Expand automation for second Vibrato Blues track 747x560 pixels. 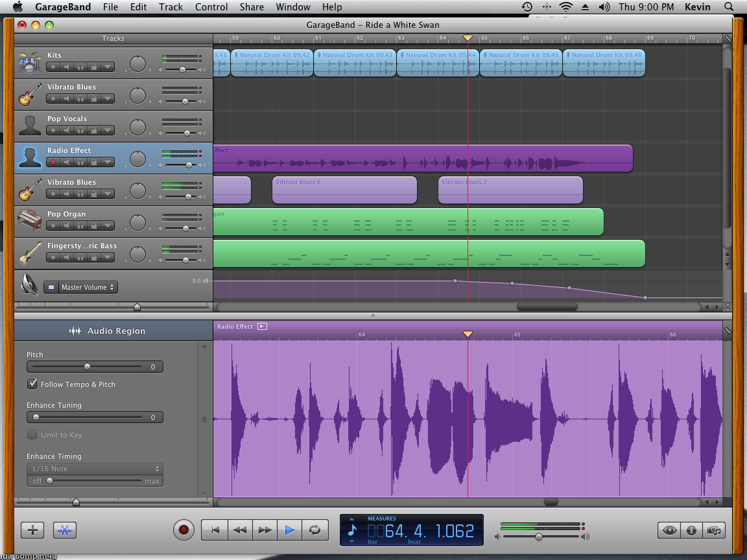[x=108, y=194]
